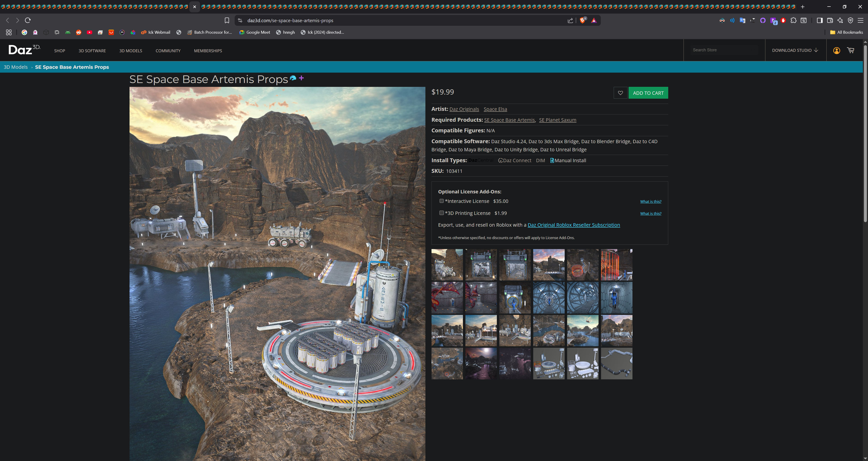Open the rover close-up thumbnail in first row
This screenshot has width=868, height=461.
coord(447,265)
